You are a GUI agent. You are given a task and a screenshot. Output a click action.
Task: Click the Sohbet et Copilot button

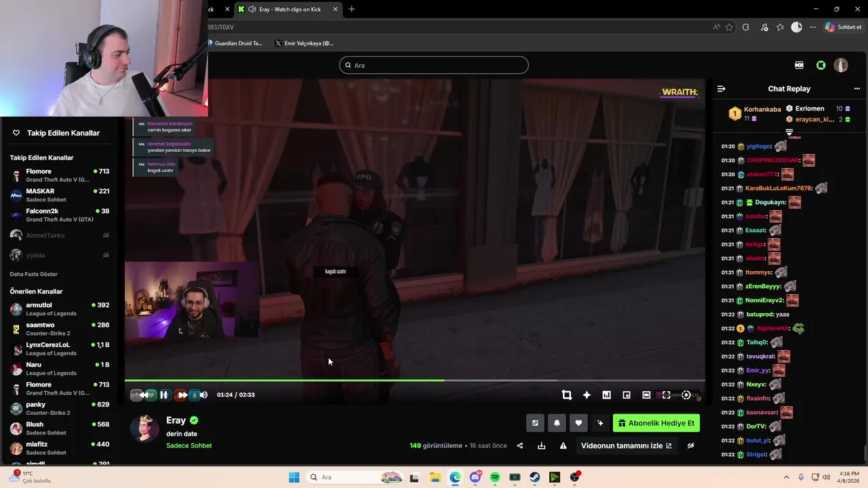tap(843, 27)
